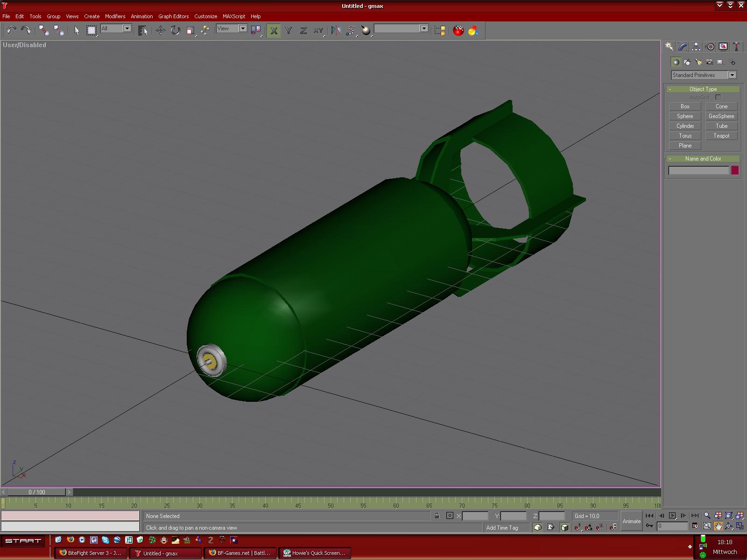Screen dimensions: 747x560
Task: Activate the Unlink Selection tool
Action: point(59,30)
